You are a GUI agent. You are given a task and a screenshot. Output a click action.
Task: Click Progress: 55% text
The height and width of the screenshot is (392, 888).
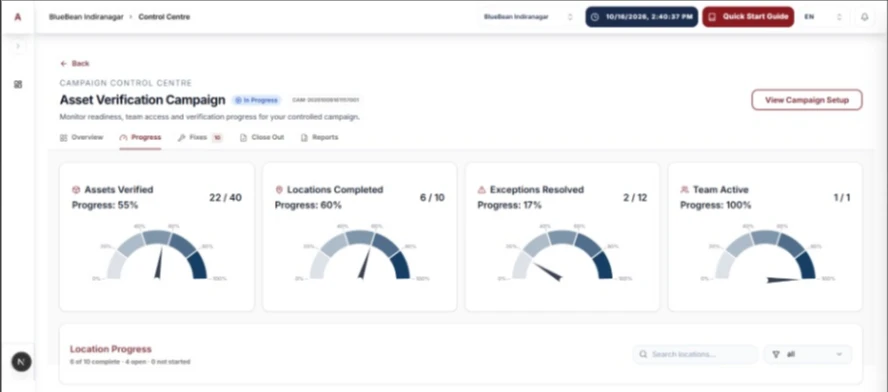point(105,205)
